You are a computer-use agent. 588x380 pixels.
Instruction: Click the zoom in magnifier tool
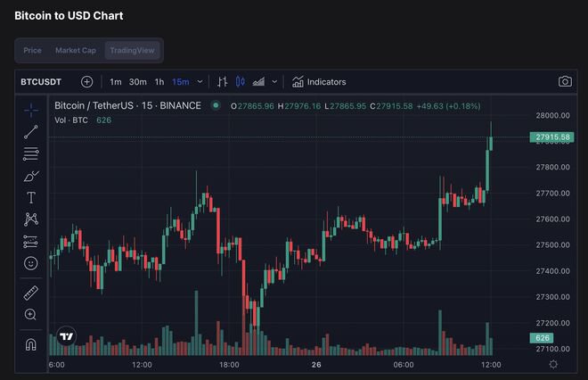pyautogui.click(x=31, y=314)
